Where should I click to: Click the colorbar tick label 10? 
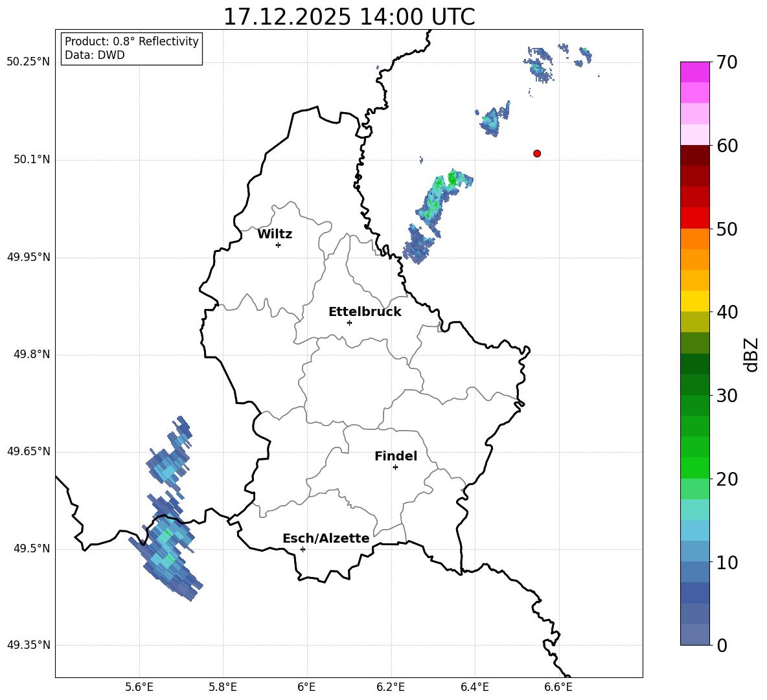coord(727,563)
